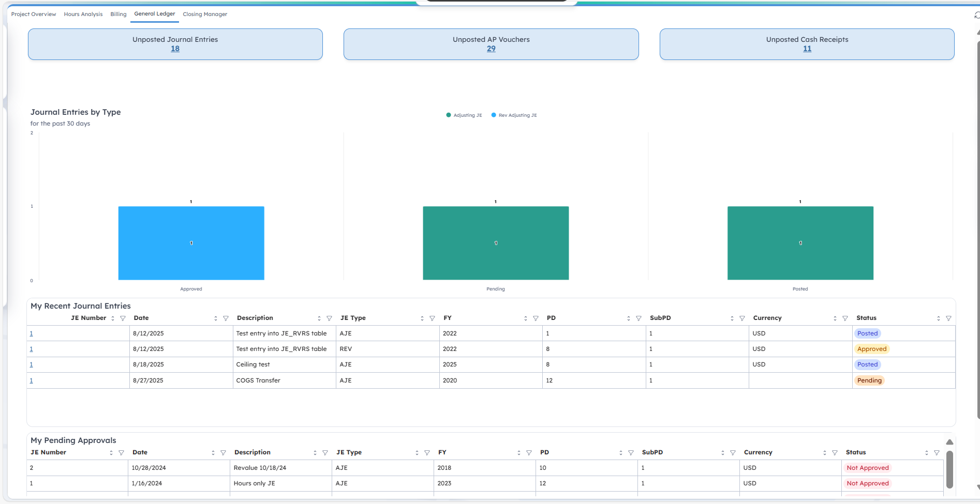Sort Status column in My Pending Approvals
The image size is (980, 504).
[926, 453]
